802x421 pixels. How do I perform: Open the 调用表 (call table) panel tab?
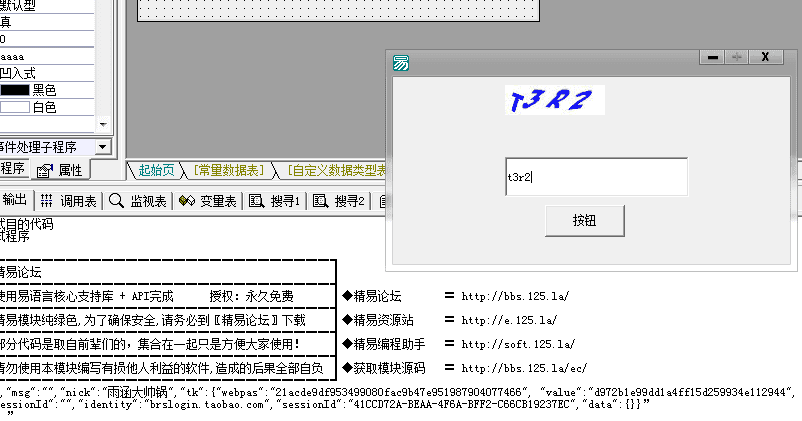coord(69,201)
